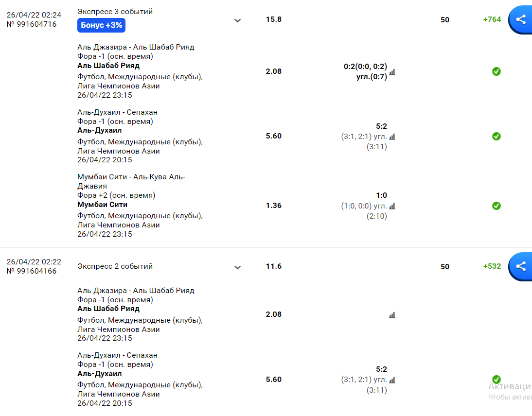Open Аль-Духаил - Сепахан match in second express
532x416 pixels.
tap(117, 355)
